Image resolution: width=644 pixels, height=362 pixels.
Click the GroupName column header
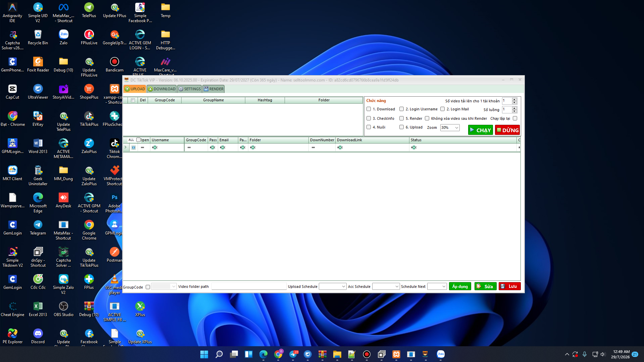pos(213,100)
